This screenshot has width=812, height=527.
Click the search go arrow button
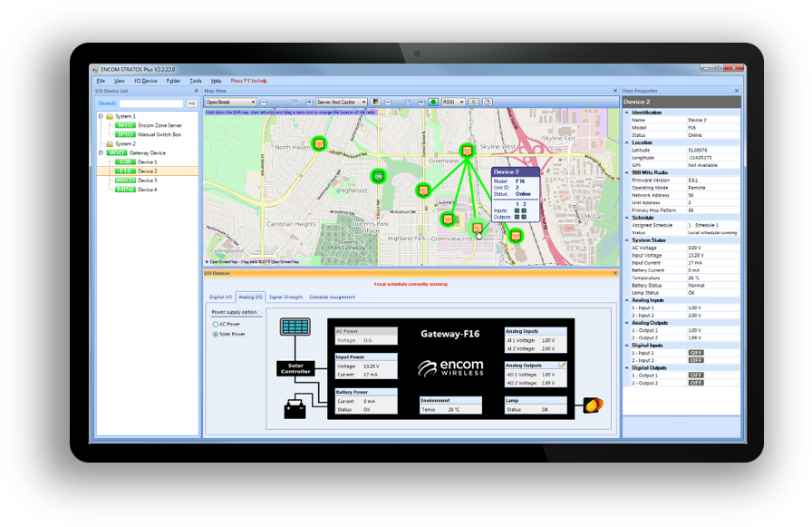(x=191, y=103)
